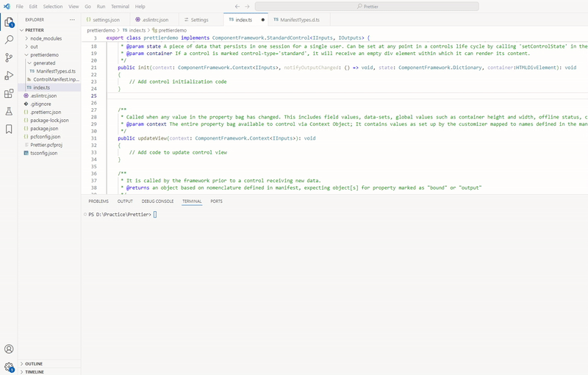Viewport: 588px width, 375px height.
Task: Open .prettierrc.json file in explorer
Action: 49,112
